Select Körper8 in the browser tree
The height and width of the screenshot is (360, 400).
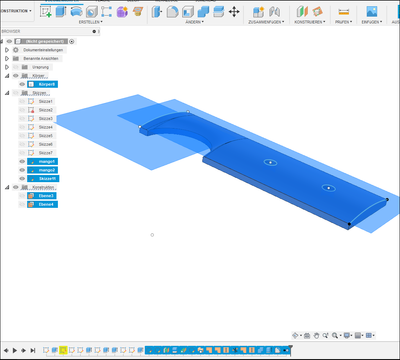point(43,84)
